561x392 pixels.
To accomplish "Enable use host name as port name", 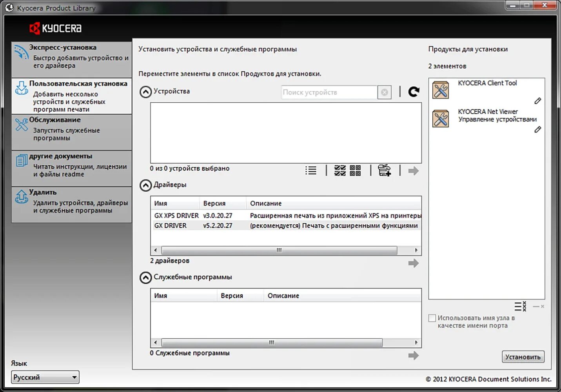I will tap(432, 318).
